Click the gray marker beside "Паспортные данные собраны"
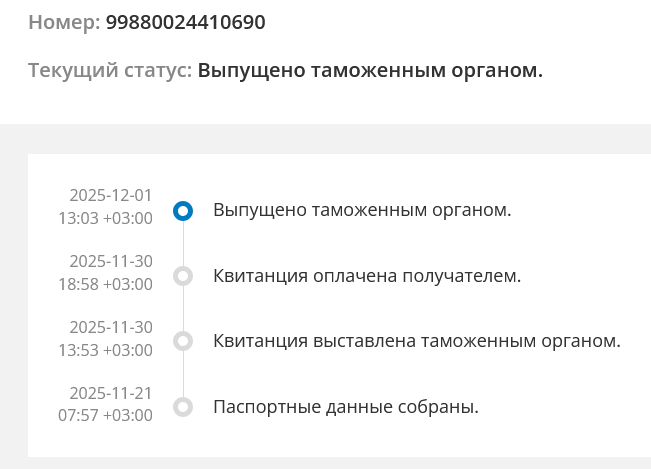 point(182,407)
